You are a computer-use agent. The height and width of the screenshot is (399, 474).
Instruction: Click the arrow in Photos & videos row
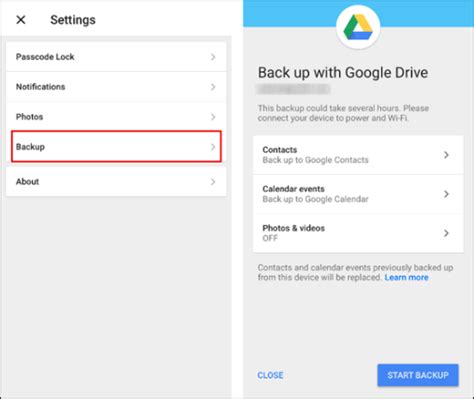(x=446, y=233)
